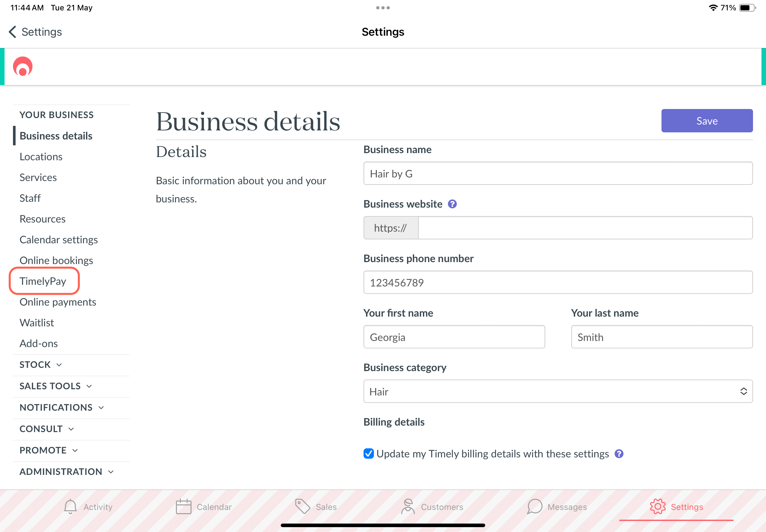Uncheck Update my Timely billing details
Viewport: 766px width, 532px height.
click(368, 454)
